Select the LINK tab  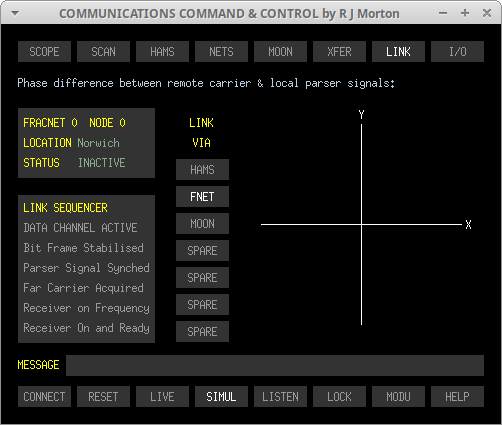[398, 52]
